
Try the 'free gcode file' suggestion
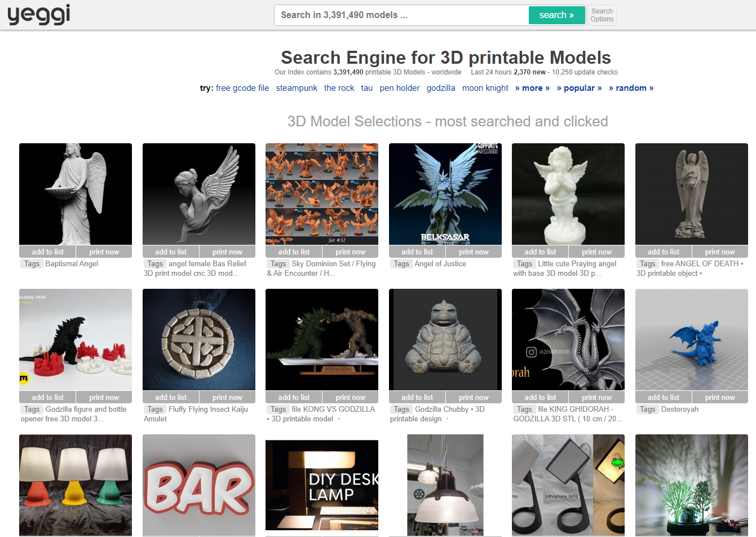click(x=242, y=88)
